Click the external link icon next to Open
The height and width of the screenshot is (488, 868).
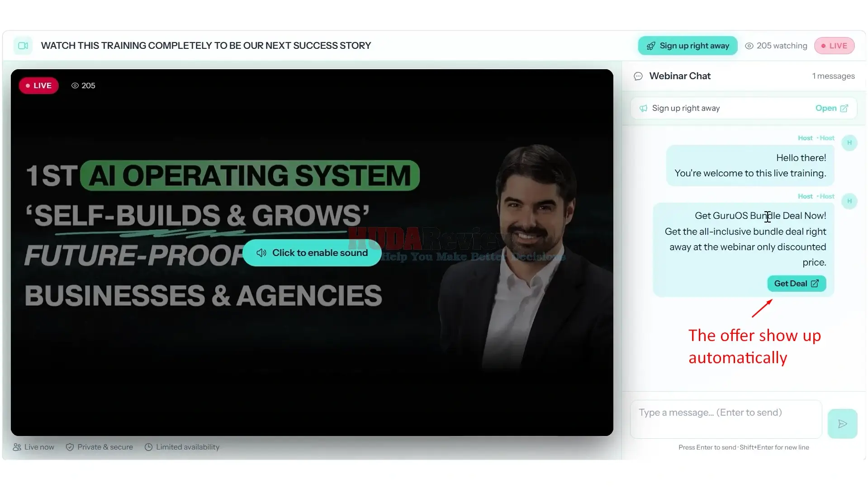(844, 109)
